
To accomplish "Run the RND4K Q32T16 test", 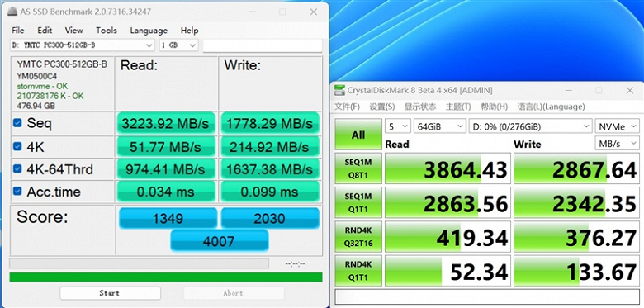I will [x=358, y=236].
